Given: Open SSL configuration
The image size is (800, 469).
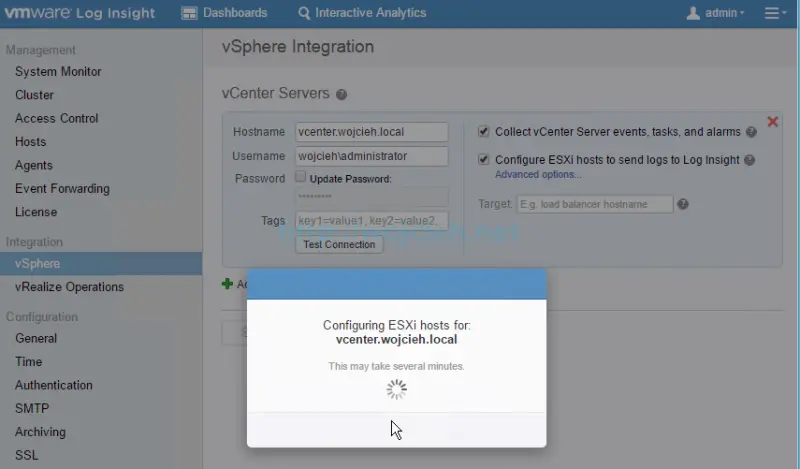Looking at the screenshot, I should pyautogui.click(x=27, y=455).
